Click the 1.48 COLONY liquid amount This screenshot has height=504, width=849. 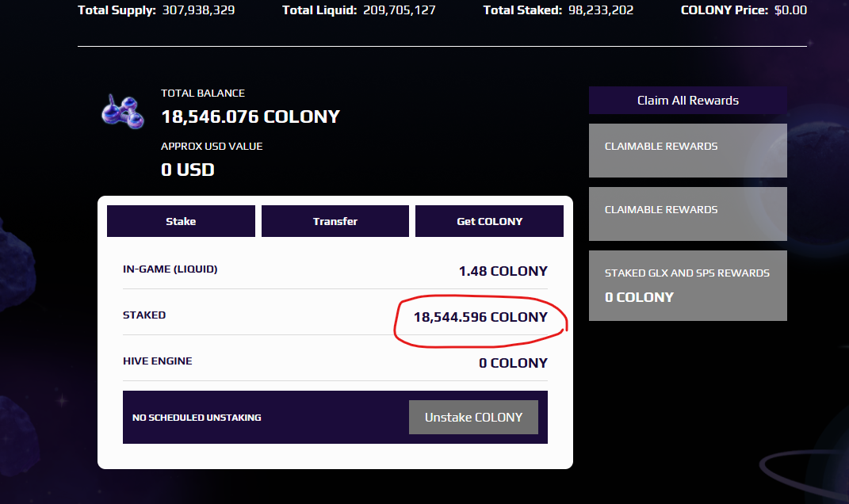tap(503, 271)
